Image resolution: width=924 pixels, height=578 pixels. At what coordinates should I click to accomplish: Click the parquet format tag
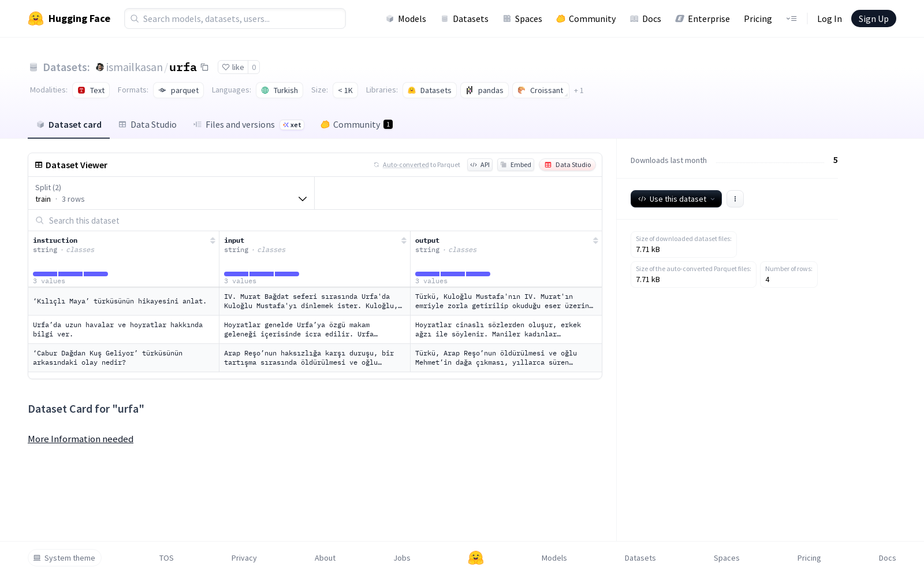pyautogui.click(x=178, y=90)
